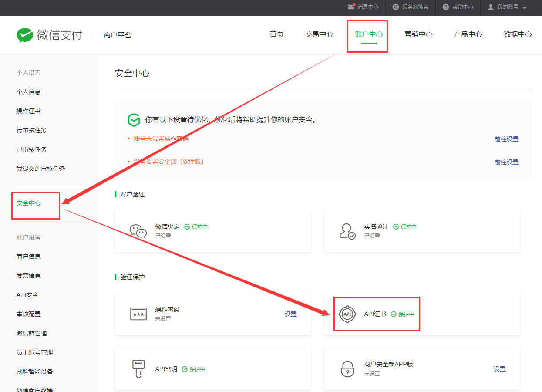Click the 账户验证 section heading
Screen dimensions: 542x392
133,194
